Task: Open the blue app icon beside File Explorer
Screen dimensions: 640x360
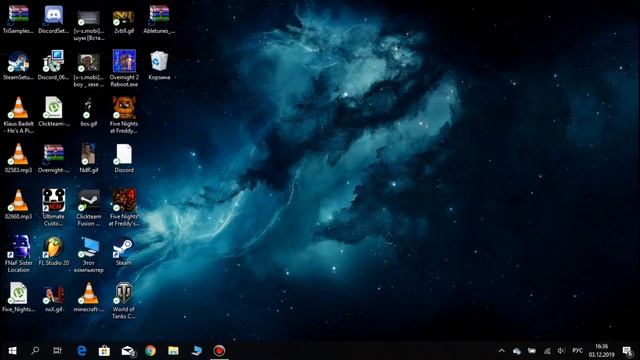Action: coord(196,351)
